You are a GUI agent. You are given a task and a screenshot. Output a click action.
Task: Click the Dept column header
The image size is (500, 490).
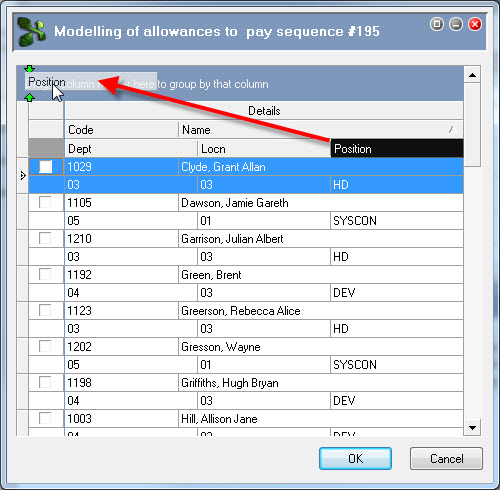(131, 149)
